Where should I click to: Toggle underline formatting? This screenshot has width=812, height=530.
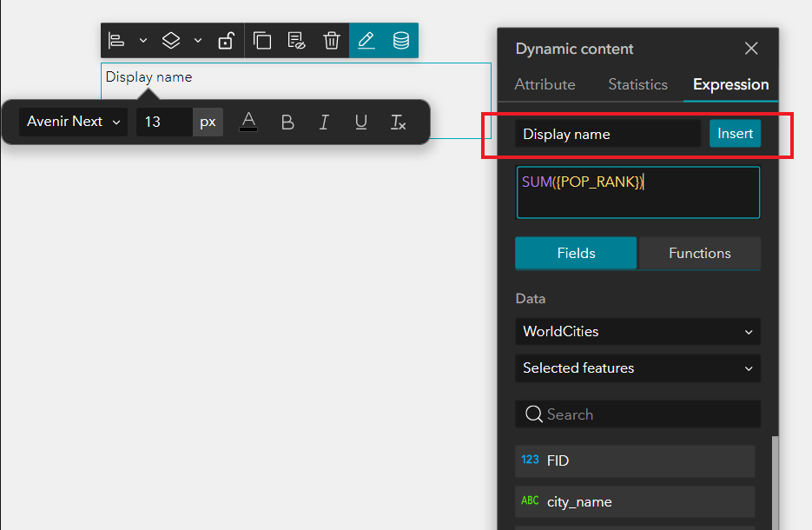[361, 123]
